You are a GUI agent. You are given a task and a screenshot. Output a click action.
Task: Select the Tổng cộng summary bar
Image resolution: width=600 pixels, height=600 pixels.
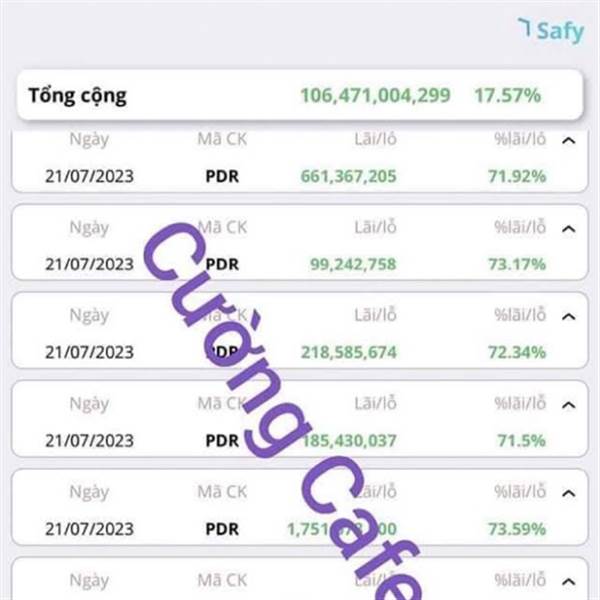299,96
